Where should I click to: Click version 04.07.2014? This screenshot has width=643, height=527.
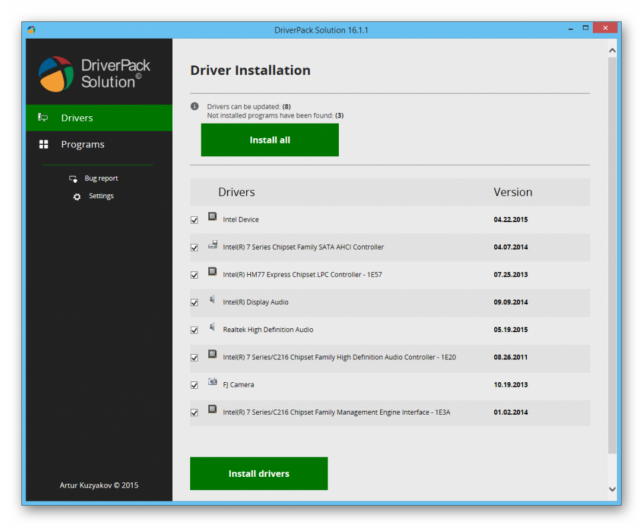511,247
